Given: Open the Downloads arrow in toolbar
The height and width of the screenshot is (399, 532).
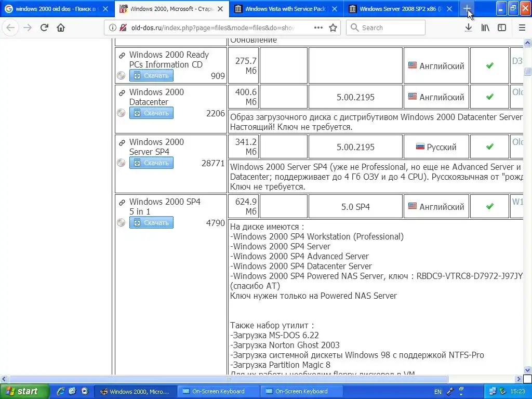Looking at the screenshot, I should (x=469, y=28).
